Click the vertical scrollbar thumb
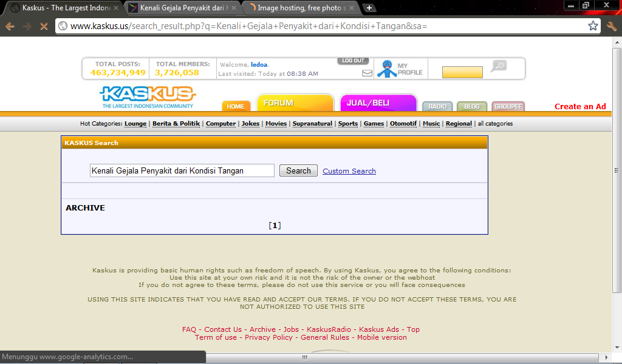The width and height of the screenshot is (622, 364). [617, 170]
